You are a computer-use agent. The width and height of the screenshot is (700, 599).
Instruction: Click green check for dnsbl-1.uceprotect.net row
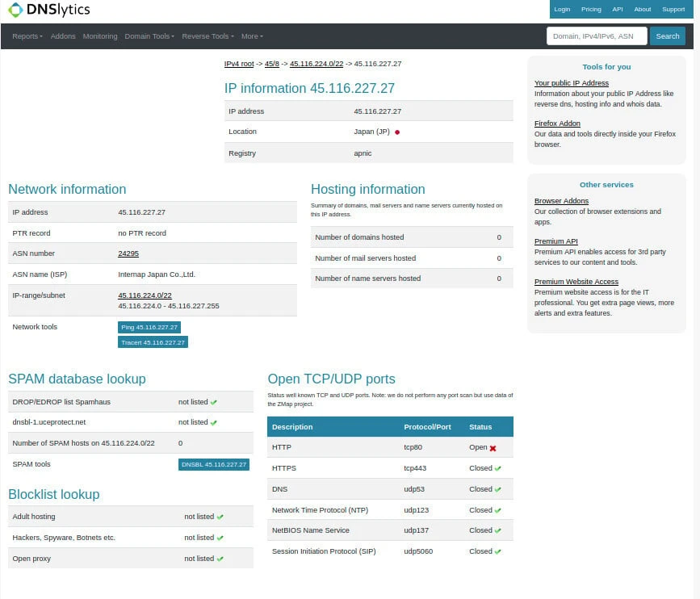point(214,422)
